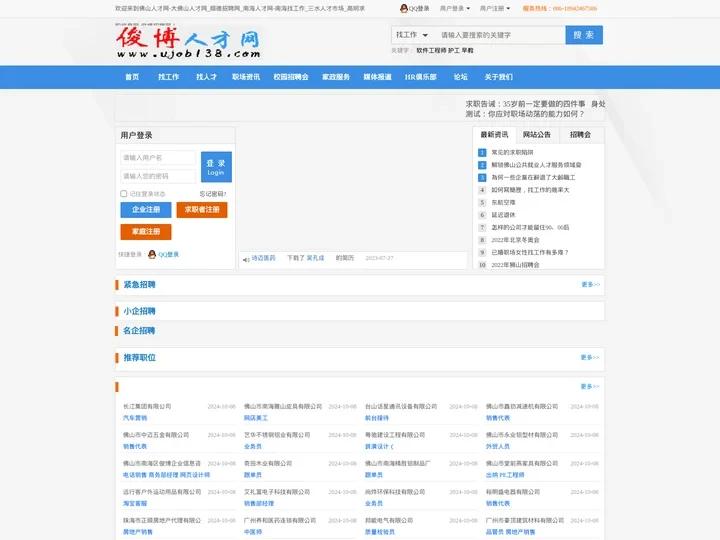Image resolution: width=720 pixels, height=540 pixels.
Task: Click the 俊博人才网 site logo
Action: pyautogui.click(x=188, y=41)
